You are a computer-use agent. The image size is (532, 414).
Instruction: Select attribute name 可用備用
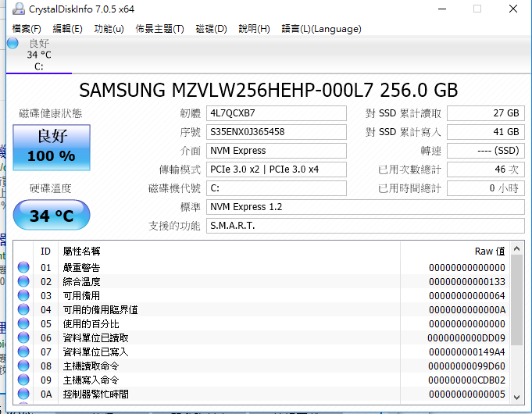(x=81, y=296)
